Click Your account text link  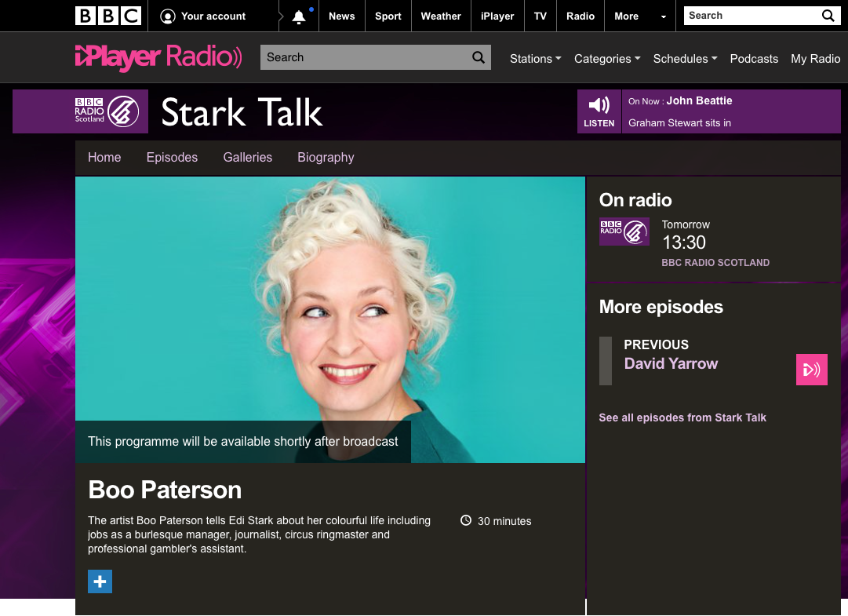point(213,16)
